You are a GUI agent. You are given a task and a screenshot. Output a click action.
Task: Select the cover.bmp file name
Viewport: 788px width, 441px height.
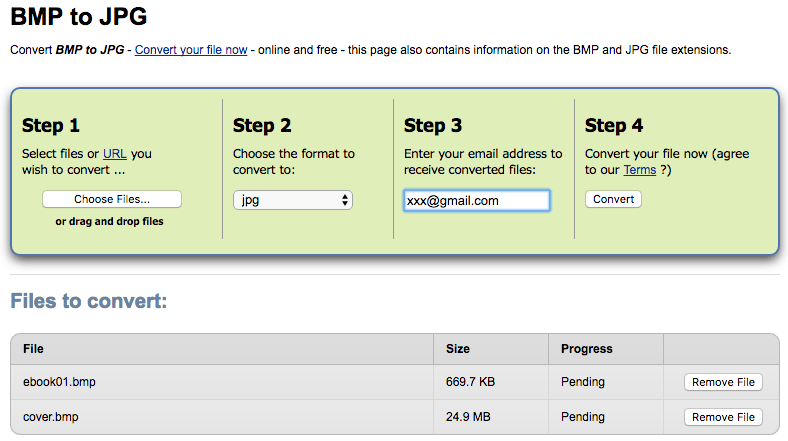(51, 417)
